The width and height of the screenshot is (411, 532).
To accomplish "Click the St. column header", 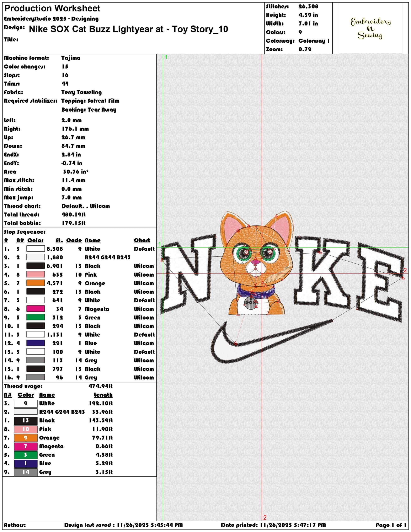I will pyautogui.click(x=59, y=240).
